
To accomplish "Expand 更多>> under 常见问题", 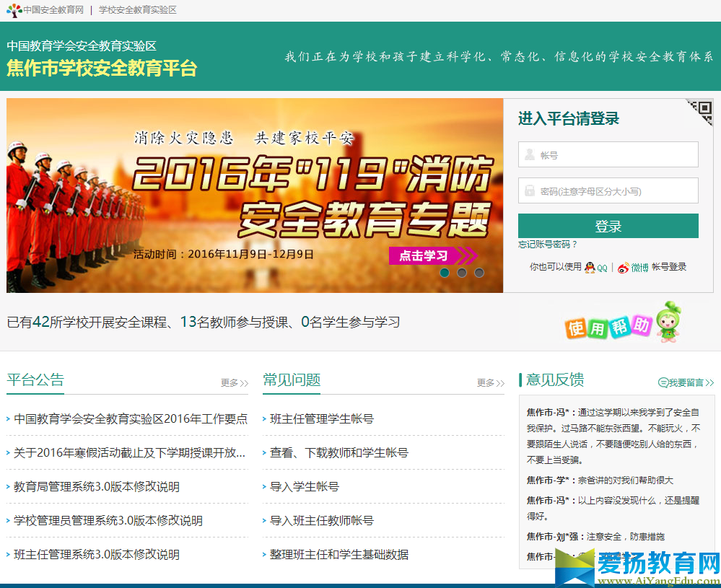I will click(x=491, y=382).
